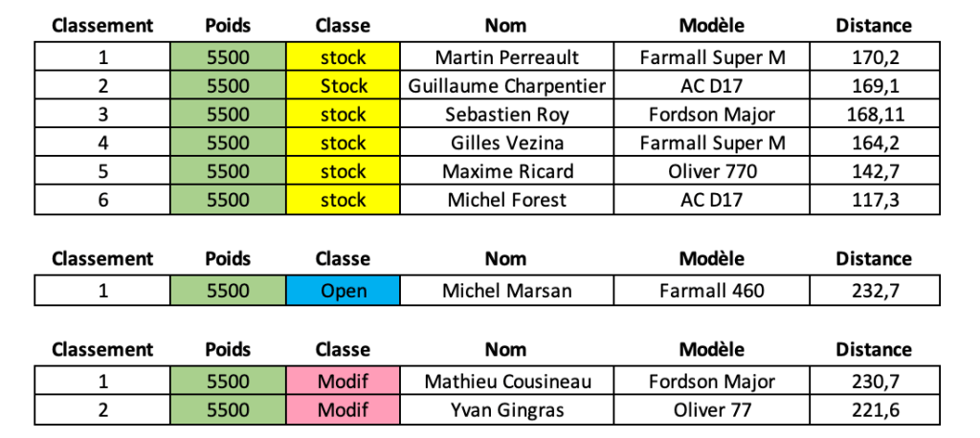The image size is (980, 438).
Task: Click the yellow class cell beside Guillaume Charpentier
Action: point(344,86)
